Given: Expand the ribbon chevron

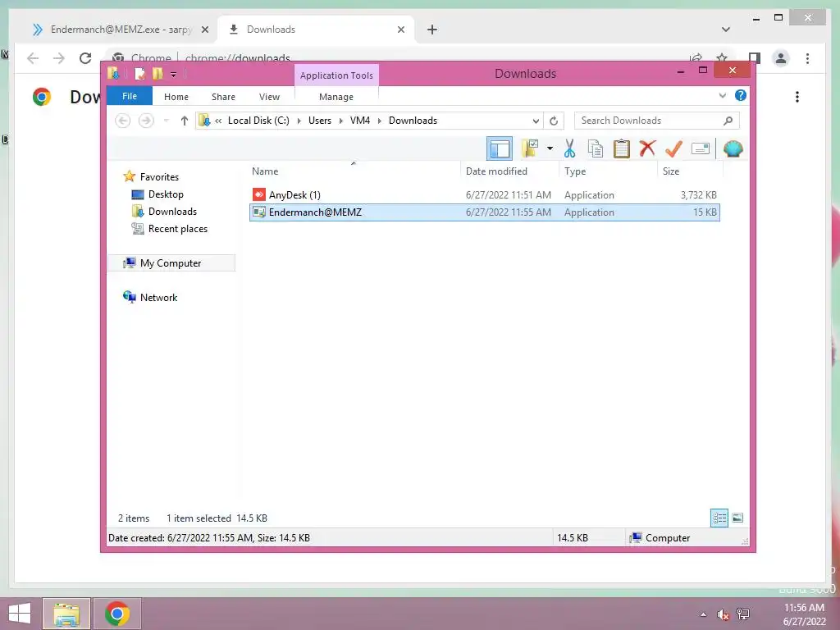Looking at the screenshot, I should [x=722, y=95].
